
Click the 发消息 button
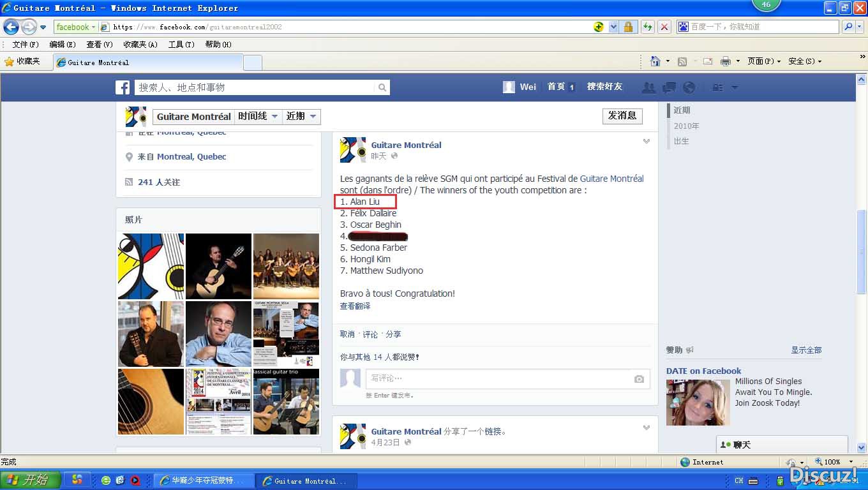pyautogui.click(x=622, y=115)
